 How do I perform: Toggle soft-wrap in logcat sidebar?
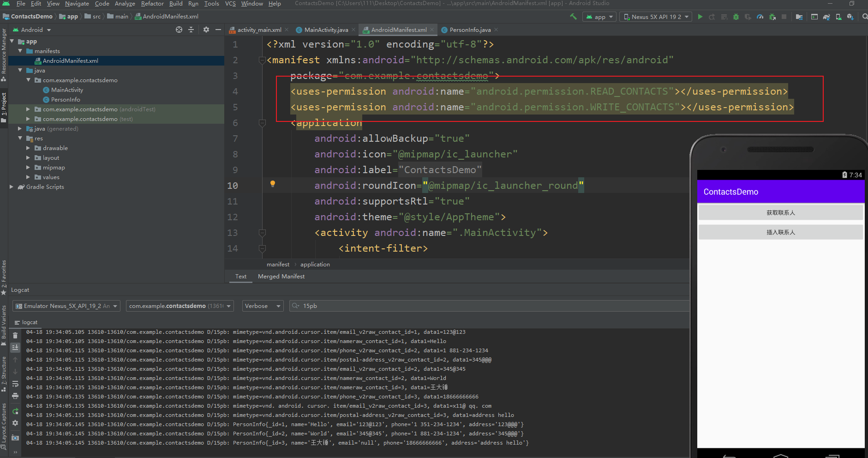click(x=15, y=384)
